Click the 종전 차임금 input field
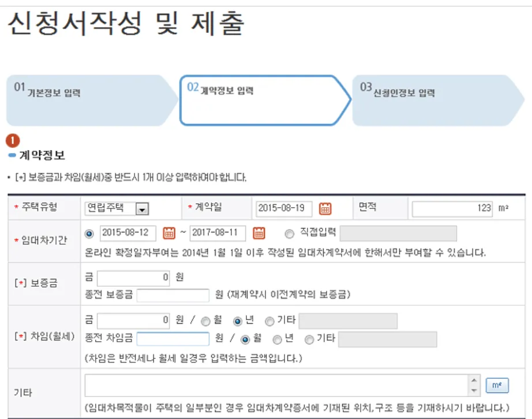The image size is (532, 419). 173,339
